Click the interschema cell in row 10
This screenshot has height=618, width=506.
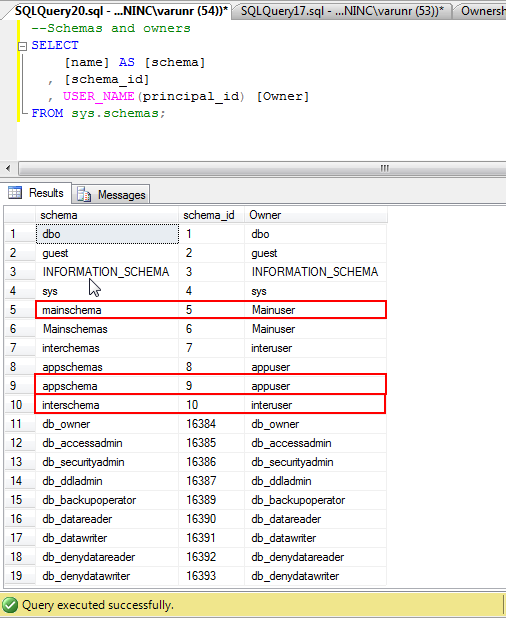[x=107, y=405]
